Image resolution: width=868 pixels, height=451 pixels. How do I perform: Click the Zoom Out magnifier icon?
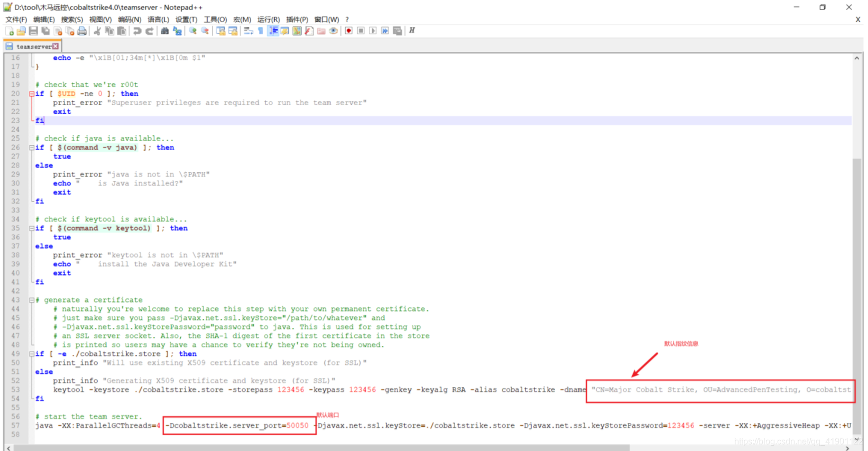[x=205, y=31]
